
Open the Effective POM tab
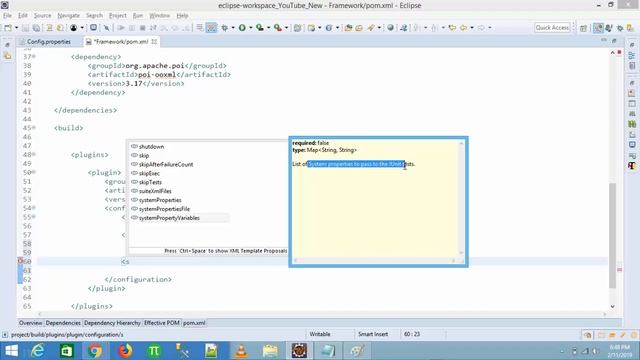(x=162, y=323)
